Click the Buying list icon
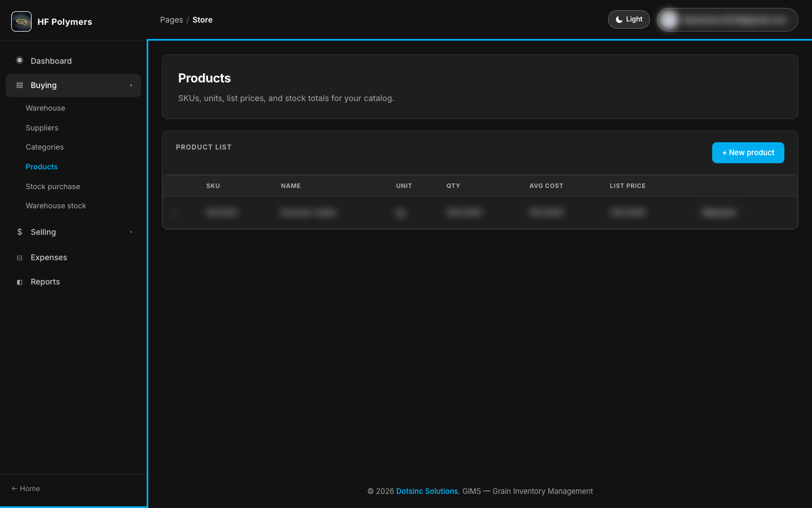The width and height of the screenshot is (812, 508). pos(20,85)
